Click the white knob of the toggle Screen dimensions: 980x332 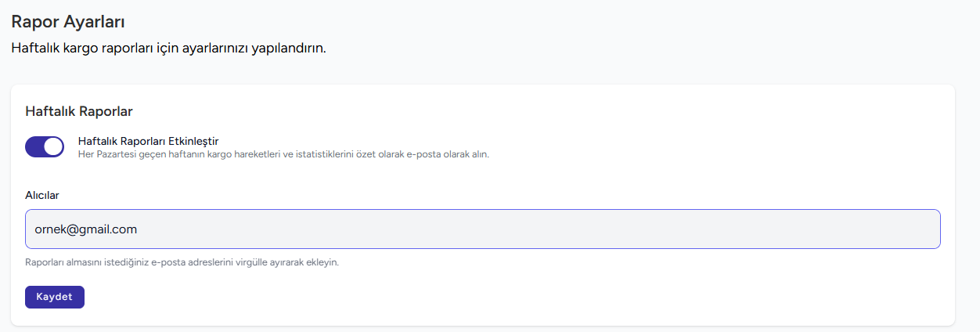point(53,146)
